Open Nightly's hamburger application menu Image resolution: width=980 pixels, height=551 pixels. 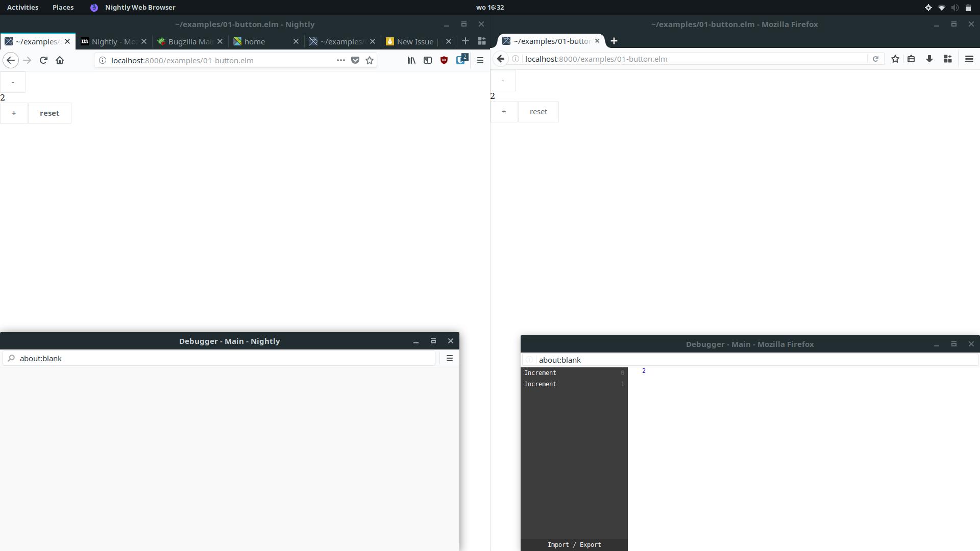pyautogui.click(x=480, y=60)
